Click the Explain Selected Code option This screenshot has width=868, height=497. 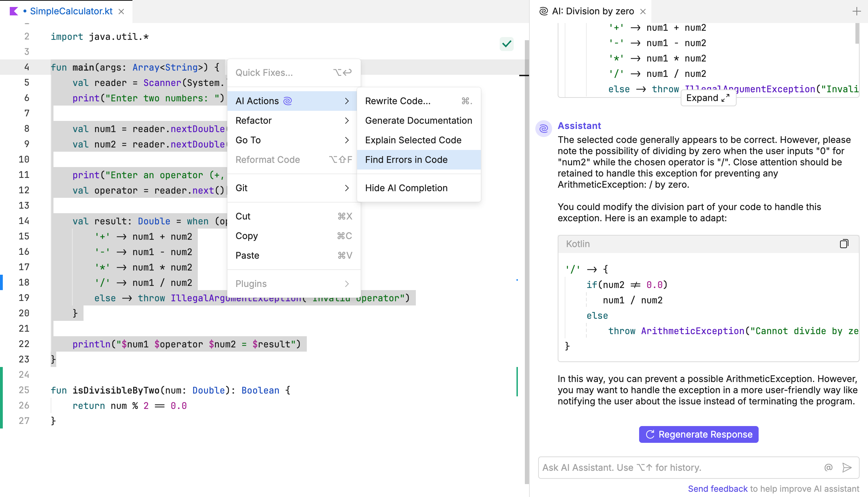point(413,139)
